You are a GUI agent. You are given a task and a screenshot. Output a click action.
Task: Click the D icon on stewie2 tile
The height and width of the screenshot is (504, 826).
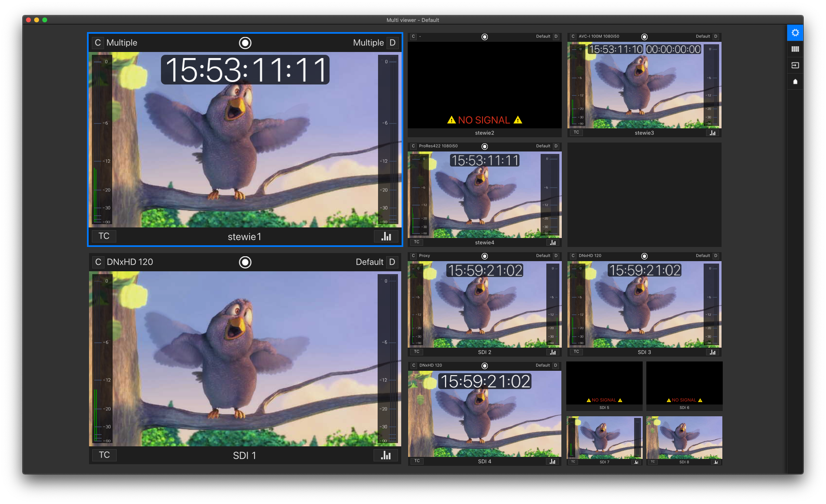(556, 37)
